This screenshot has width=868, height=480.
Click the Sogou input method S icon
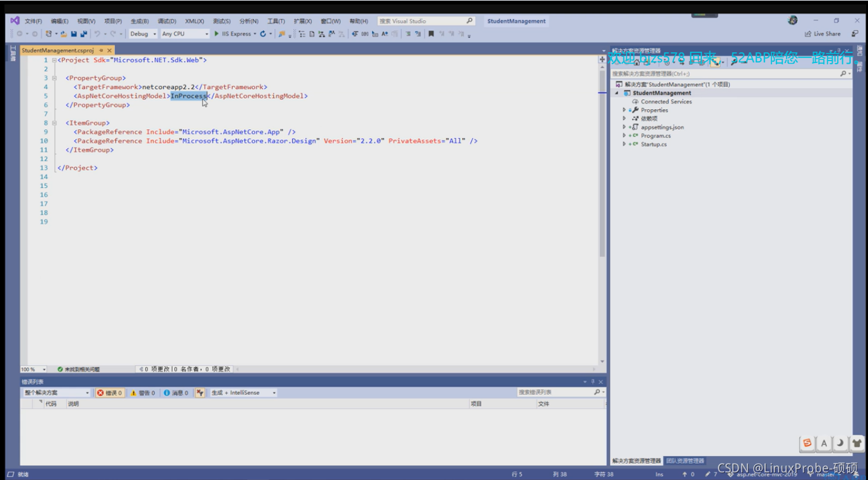tap(807, 443)
